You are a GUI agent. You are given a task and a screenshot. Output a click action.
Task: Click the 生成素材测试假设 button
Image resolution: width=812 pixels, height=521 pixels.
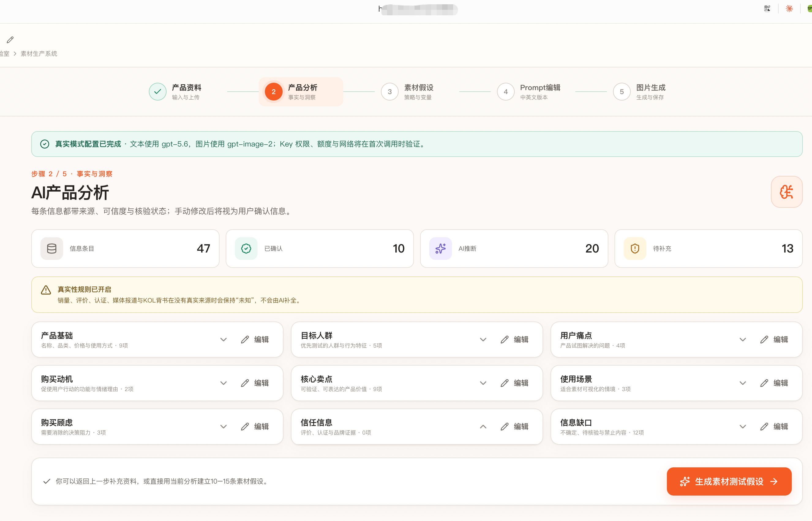[x=729, y=481]
